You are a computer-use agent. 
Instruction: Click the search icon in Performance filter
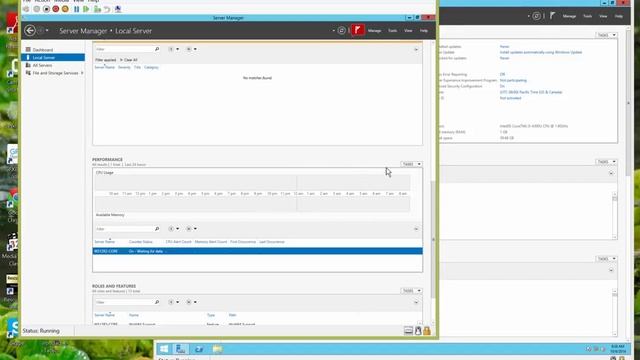tap(157, 229)
